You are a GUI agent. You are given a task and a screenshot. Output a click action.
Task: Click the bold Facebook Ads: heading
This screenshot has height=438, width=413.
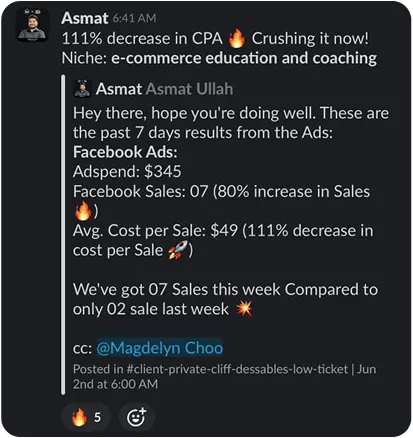pos(125,152)
